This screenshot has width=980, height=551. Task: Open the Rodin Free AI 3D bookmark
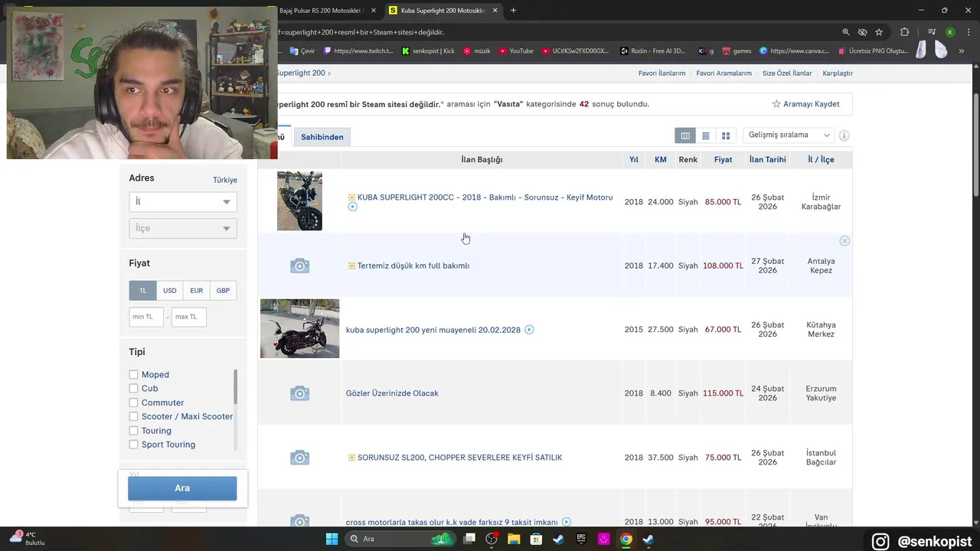point(653,51)
